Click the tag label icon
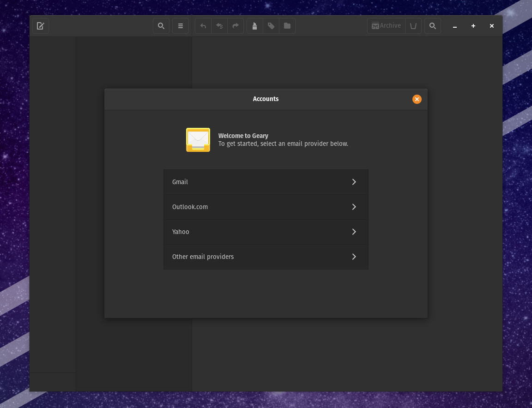Image resolution: width=532 pixels, height=408 pixels. [x=271, y=26]
